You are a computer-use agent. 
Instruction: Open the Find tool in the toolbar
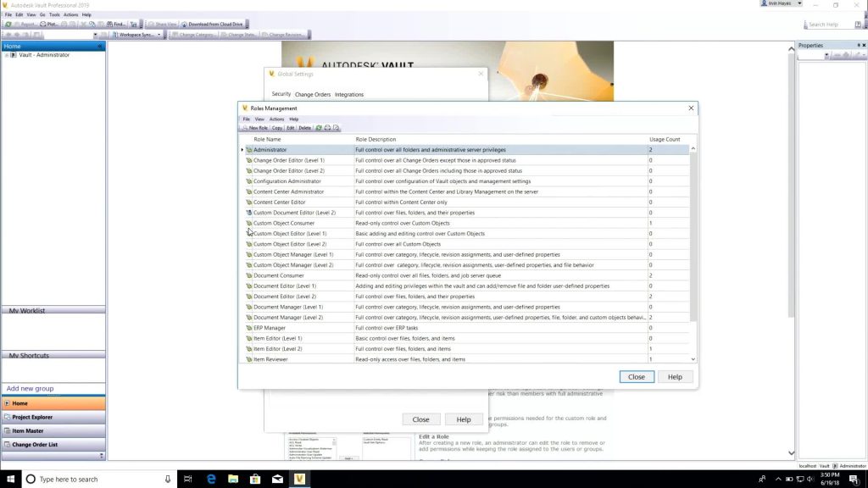tap(114, 23)
